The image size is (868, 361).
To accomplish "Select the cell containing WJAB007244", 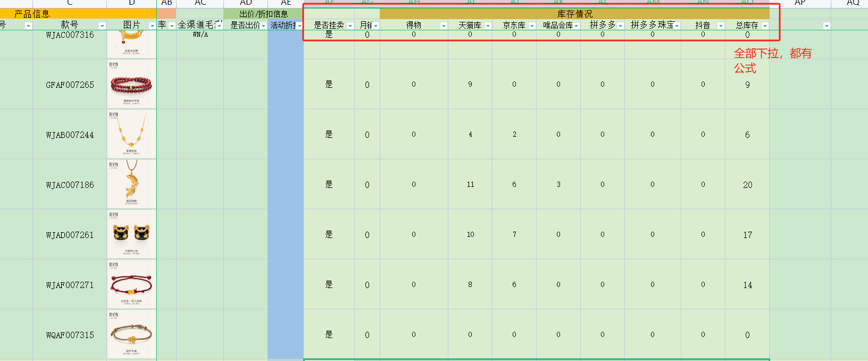I will click(70, 135).
